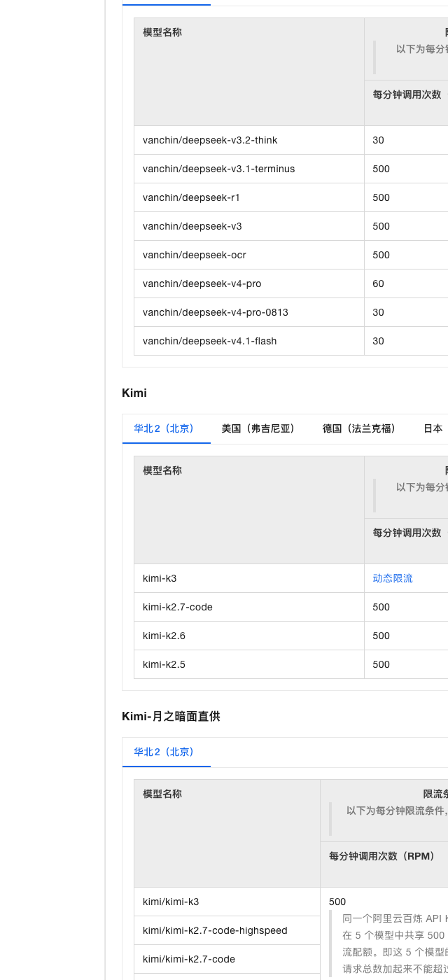Click vanchin/deepseek-v4-pro-0813 model name

click(x=216, y=312)
